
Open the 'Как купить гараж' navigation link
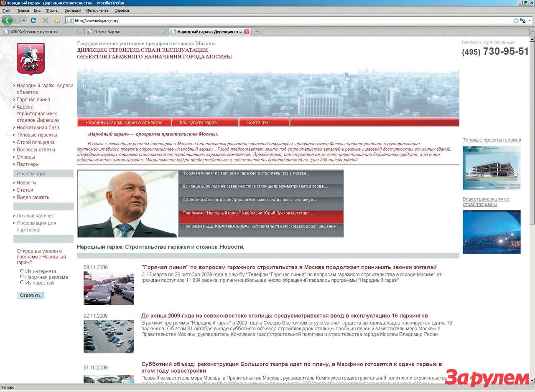coord(199,122)
